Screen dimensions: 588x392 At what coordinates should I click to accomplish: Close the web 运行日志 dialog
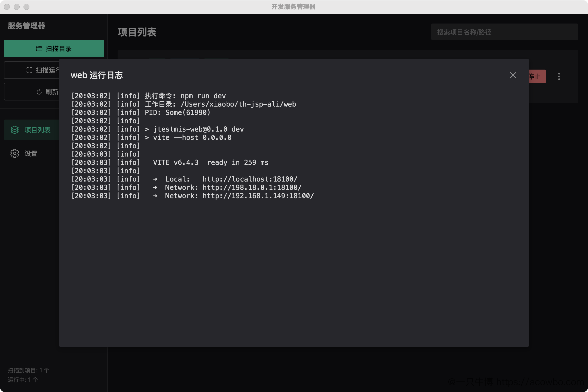pyautogui.click(x=513, y=75)
